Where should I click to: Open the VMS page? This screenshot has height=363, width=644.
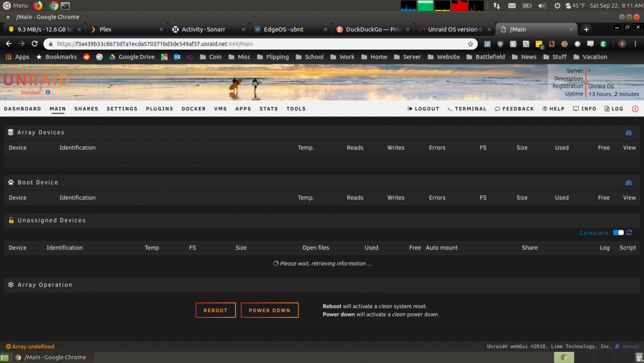[x=220, y=109]
